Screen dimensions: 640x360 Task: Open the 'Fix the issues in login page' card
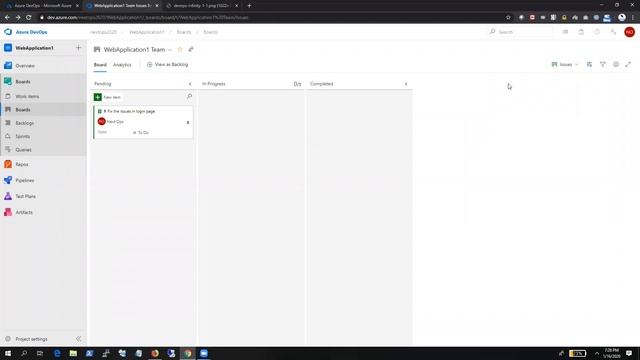131,111
